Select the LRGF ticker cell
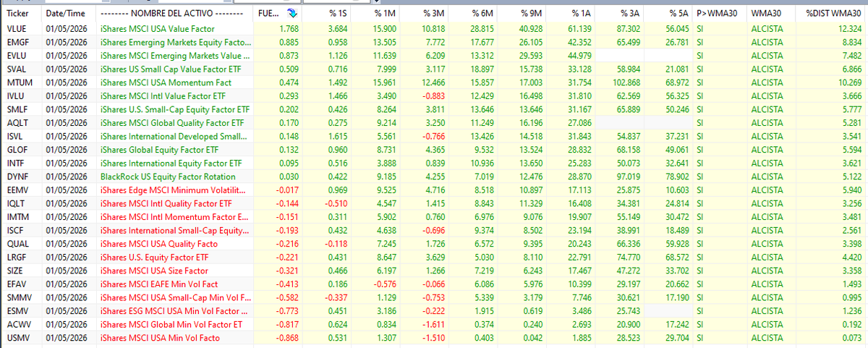 tap(21, 258)
